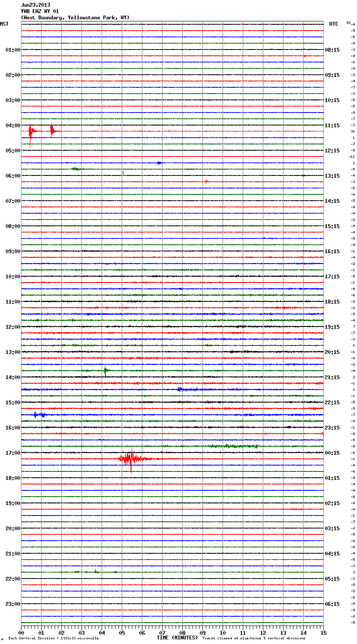The image size is (357, 644).
Task: Click the 19:15 UTC time label
Action: (x=332, y=327)
